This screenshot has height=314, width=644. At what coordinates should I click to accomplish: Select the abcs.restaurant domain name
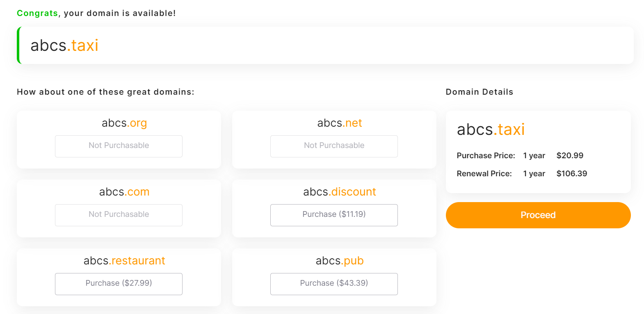[x=124, y=261]
